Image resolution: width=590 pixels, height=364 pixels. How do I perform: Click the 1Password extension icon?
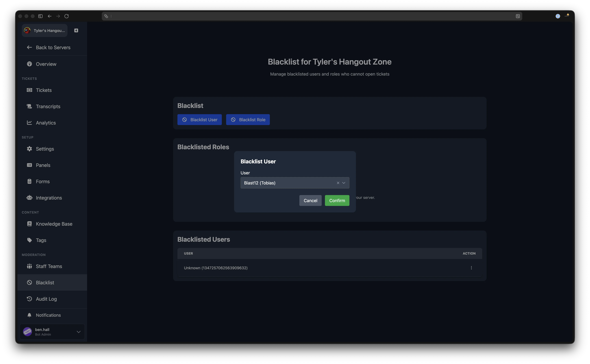click(558, 16)
